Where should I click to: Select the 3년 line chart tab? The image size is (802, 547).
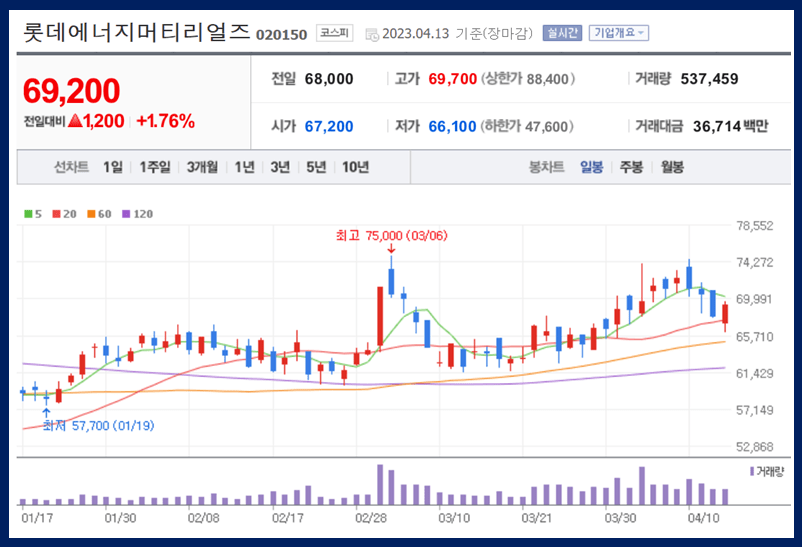(x=280, y=167)
